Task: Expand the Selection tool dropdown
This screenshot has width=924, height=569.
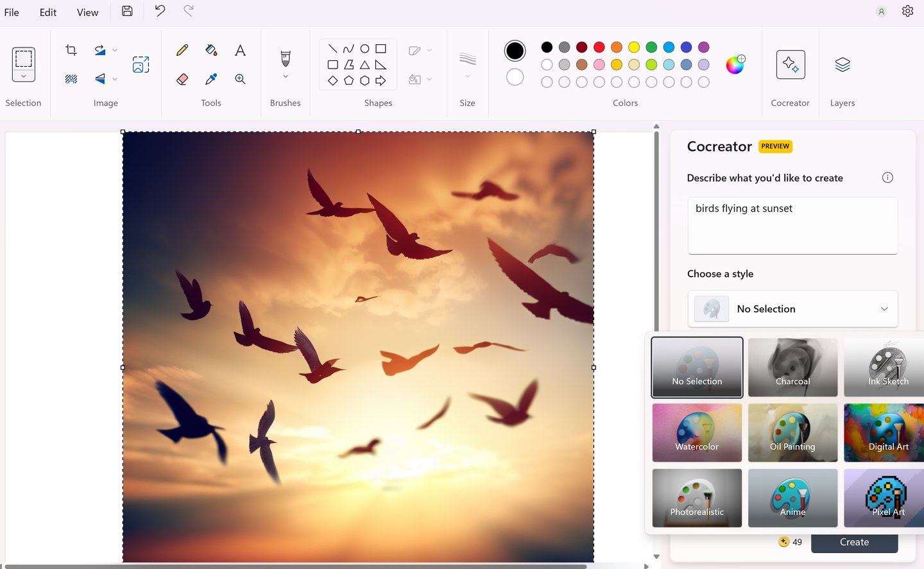Action: tap(24, 76)
